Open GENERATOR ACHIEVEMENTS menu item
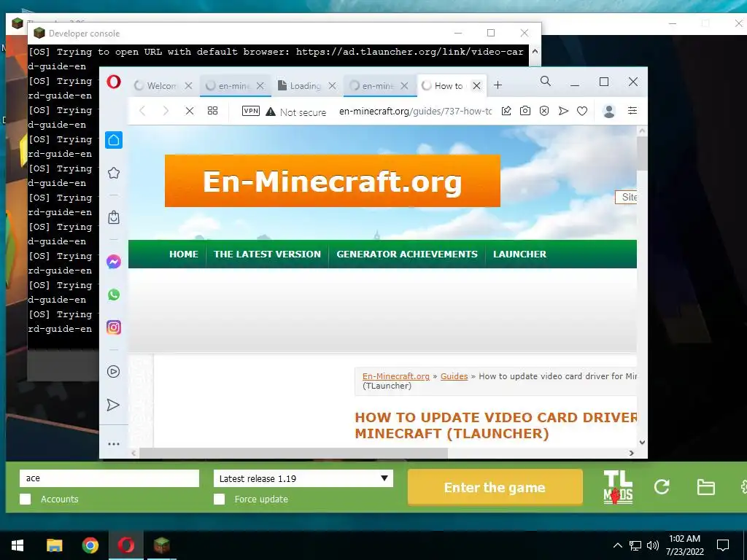Image resolution: width=747 pixels, height=560 pixels. point(407,254)
